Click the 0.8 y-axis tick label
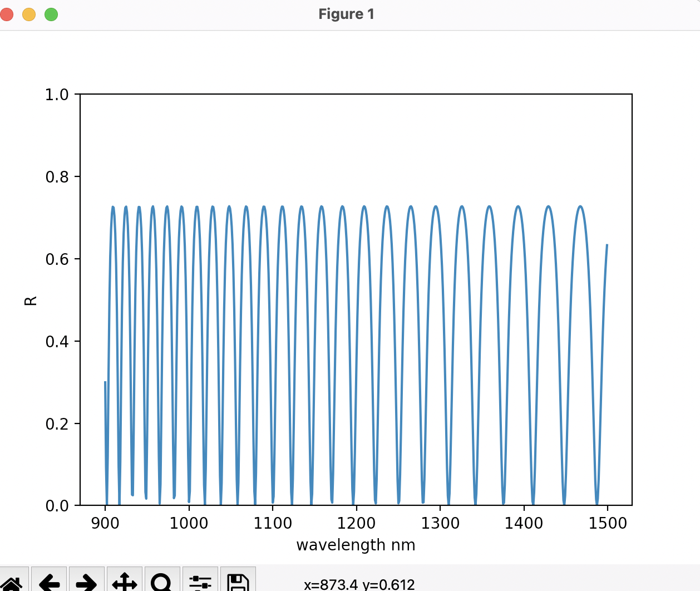 click(57, 177)
